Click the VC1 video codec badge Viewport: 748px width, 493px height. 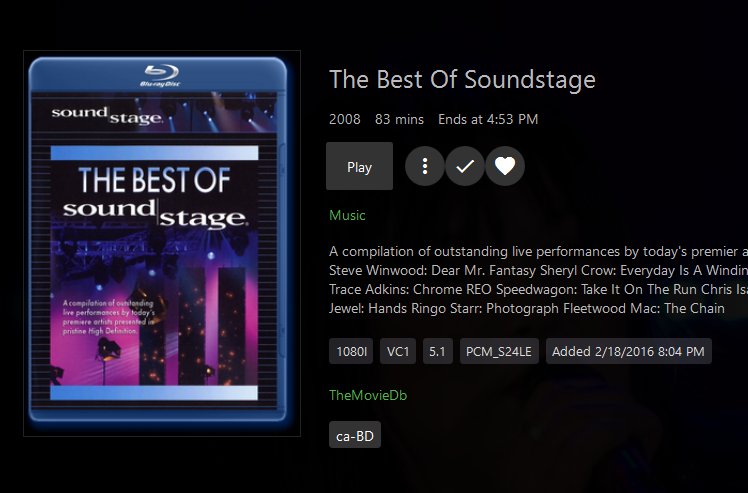(x=399, y=351)
